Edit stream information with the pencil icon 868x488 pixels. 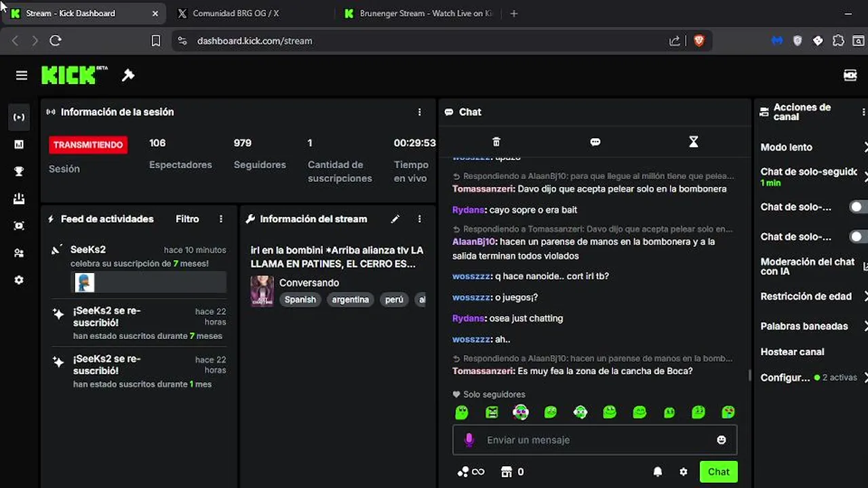point(395,219)
